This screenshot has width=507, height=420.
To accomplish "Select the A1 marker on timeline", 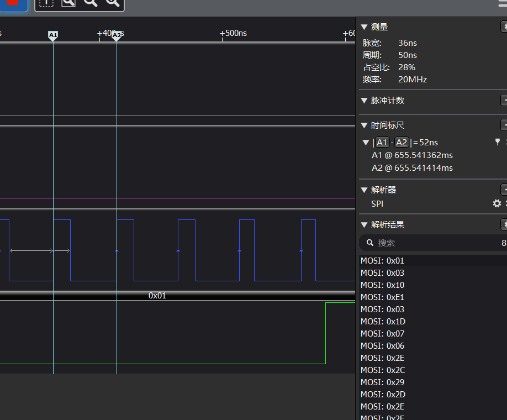I will click(x=53, y=36).
